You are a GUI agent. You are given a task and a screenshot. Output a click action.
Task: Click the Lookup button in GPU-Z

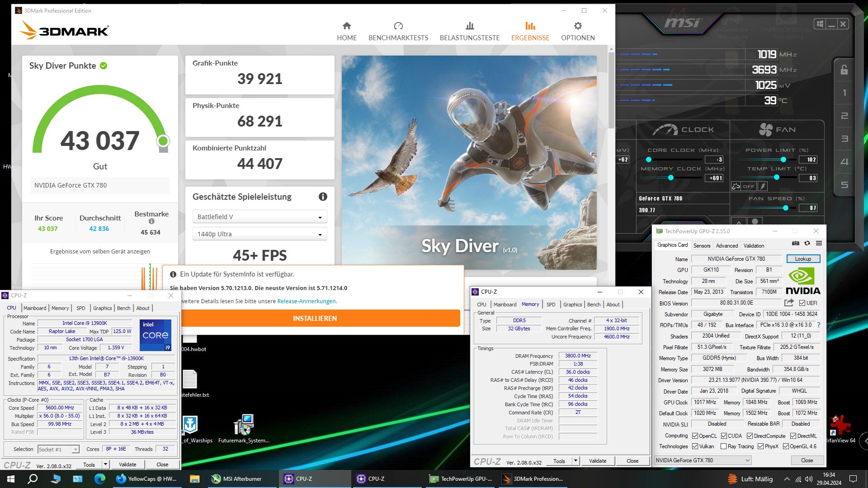tap(803, 259)
